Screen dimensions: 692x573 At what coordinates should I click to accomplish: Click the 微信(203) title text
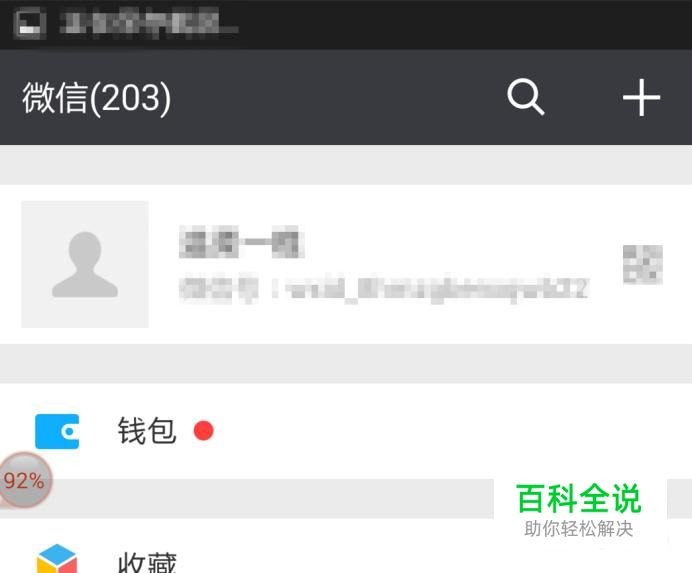tap(97, 98)
